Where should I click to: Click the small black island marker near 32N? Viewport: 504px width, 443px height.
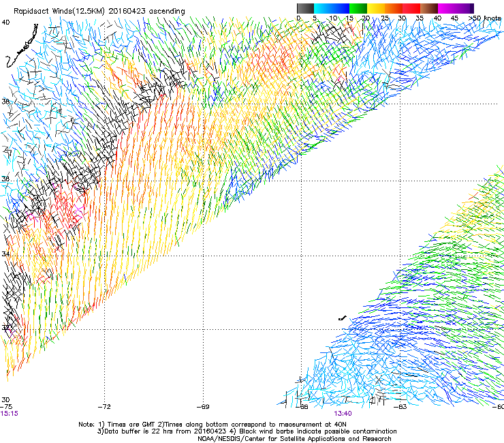tap(343, 318)
